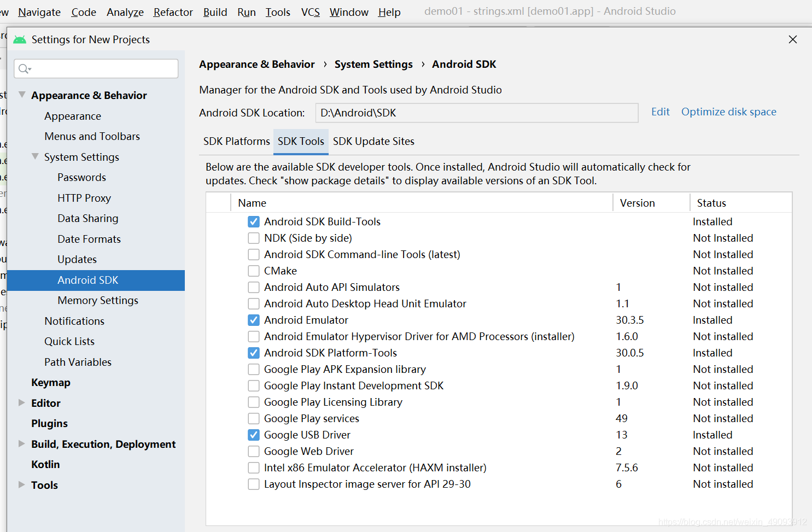The image size is (812, 532).
Task: Click Optimize disk space link
Action: coord(729,112)
